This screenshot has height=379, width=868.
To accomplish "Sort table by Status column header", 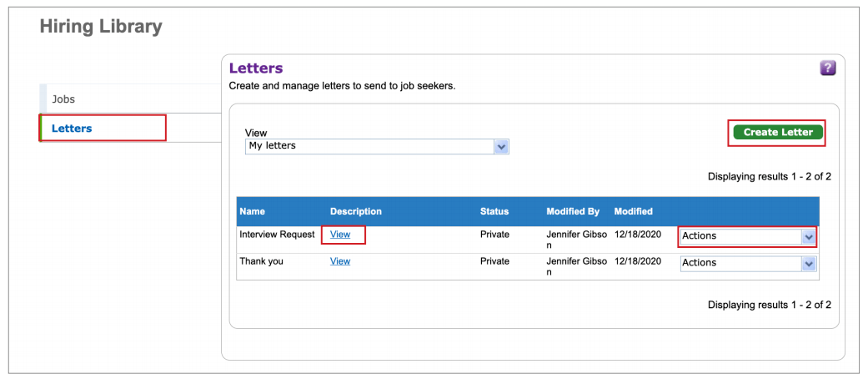I will [x=494, y=211].
